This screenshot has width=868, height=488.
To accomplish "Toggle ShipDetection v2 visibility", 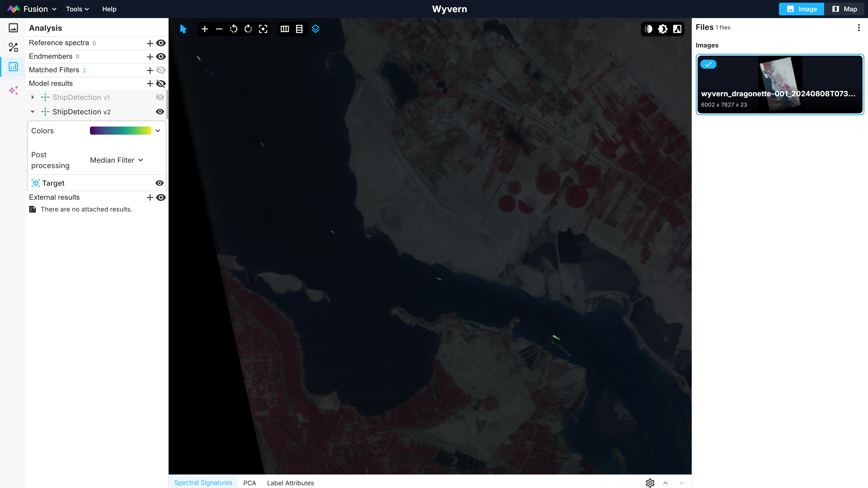I will 160,112.
